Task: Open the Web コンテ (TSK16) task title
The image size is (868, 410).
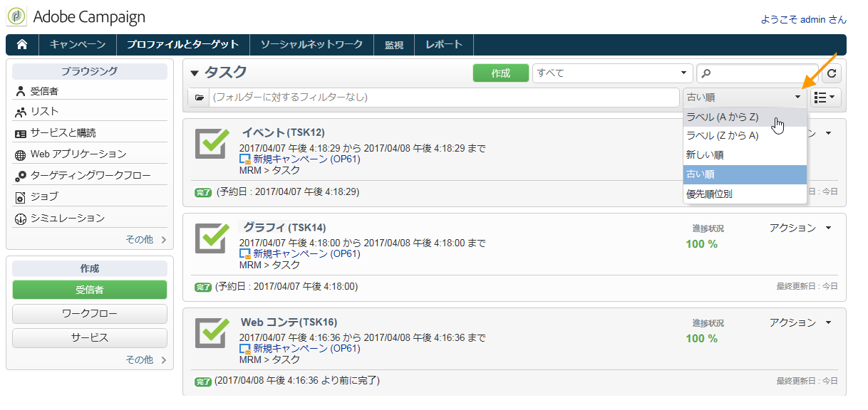Action: pyautogui.click(x=289, y=322)
